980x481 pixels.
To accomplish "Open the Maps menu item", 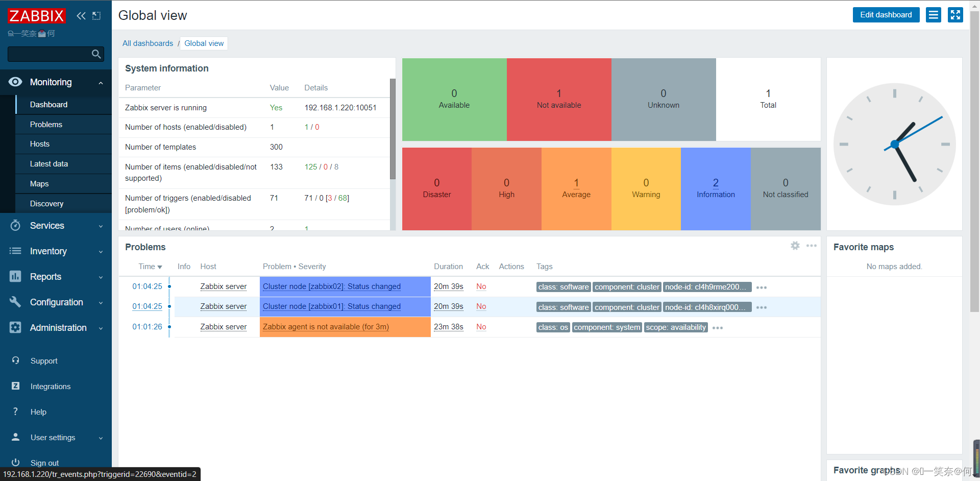I will tap(64, 184).
